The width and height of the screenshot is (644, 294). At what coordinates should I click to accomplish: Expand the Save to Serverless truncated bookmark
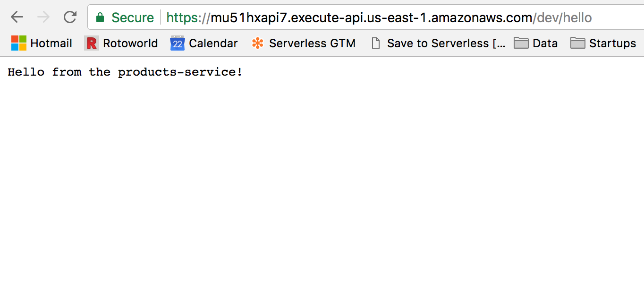pos(438,43)
